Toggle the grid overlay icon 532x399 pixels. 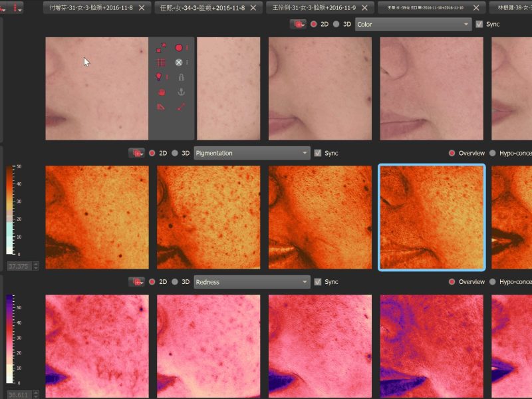click(x=161, y=63)
